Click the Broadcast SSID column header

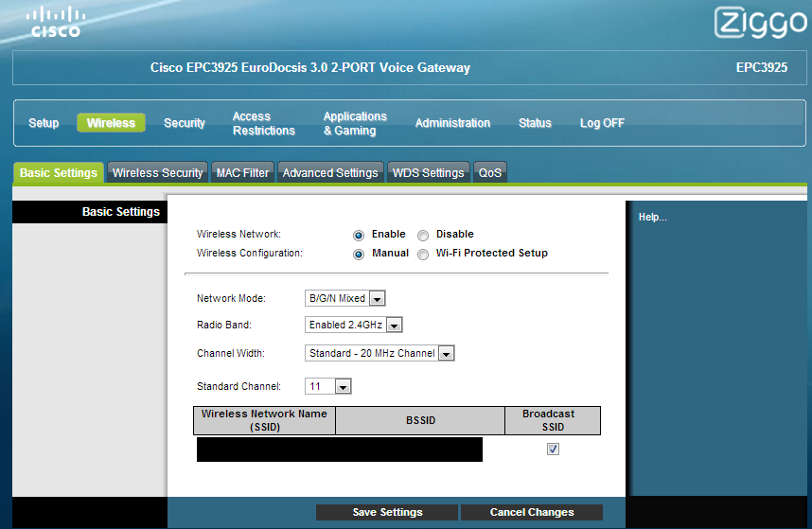[x=553, y=420]
